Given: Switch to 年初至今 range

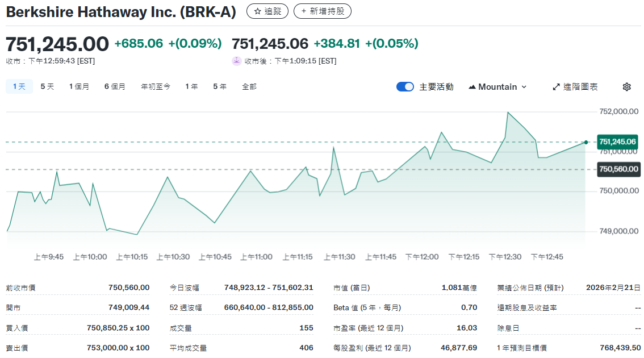Looking at the screenshot, I should click(x=155, y=86).
